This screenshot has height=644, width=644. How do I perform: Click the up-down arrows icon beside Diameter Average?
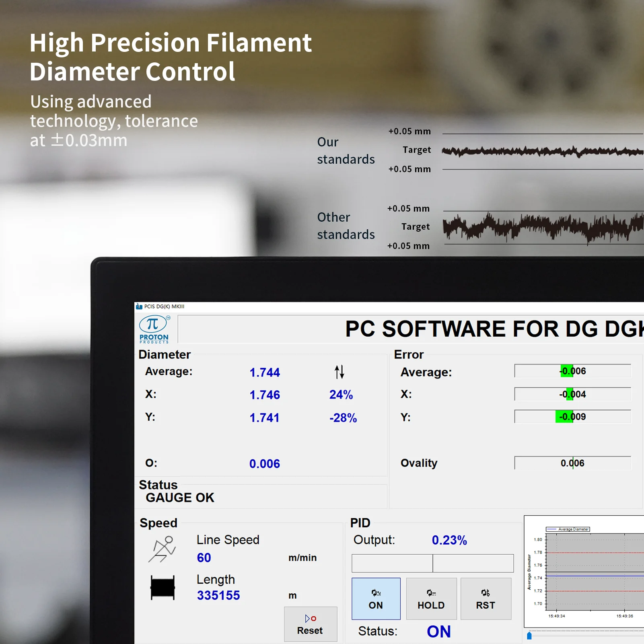[x=339, y=372]
